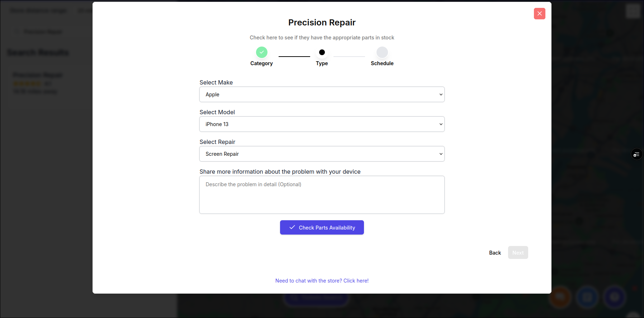The image size is (644, 318).
Task: Expand the Select Model dropdown showing iPhone 13
Action: tap(322, 124)
